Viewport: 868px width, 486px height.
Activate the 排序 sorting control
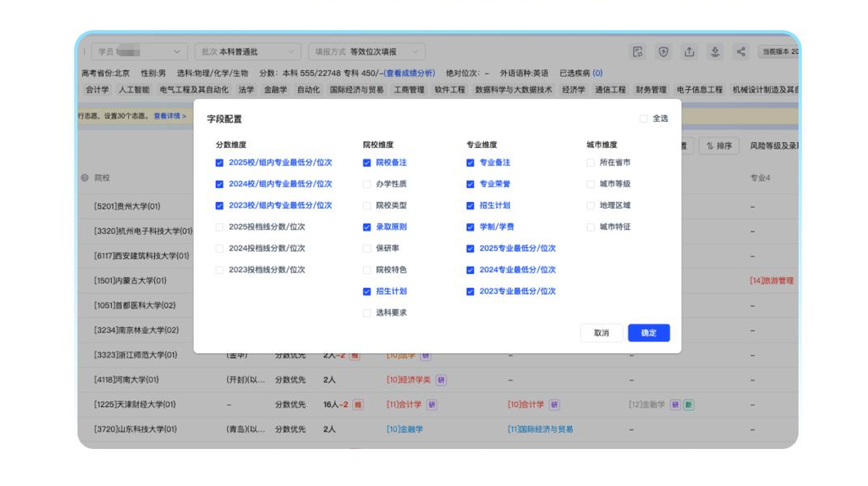720,145
